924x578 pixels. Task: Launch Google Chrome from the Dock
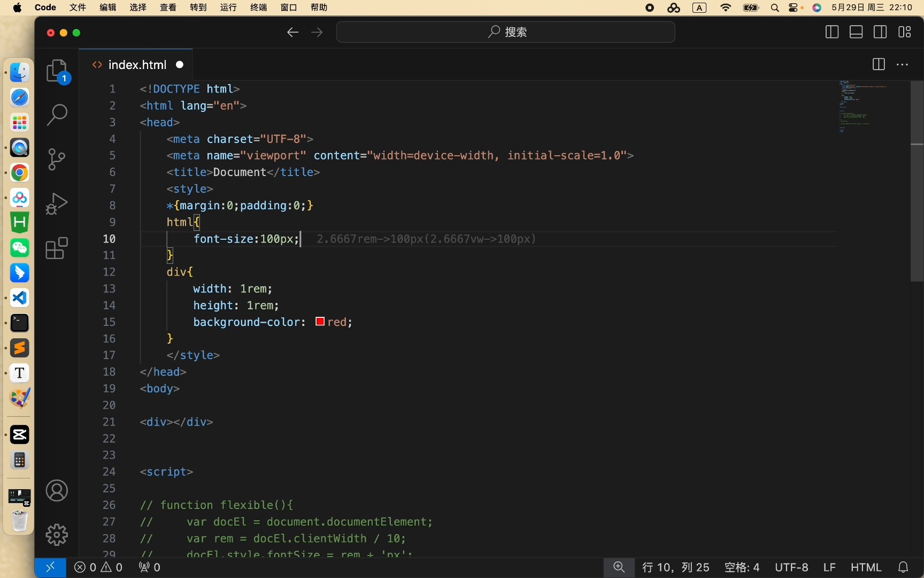(20, 173)
